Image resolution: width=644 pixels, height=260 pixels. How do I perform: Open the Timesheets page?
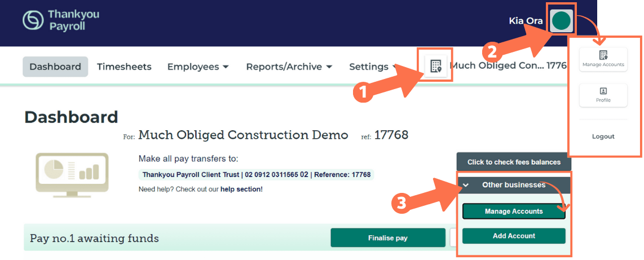tap(124, 67)
